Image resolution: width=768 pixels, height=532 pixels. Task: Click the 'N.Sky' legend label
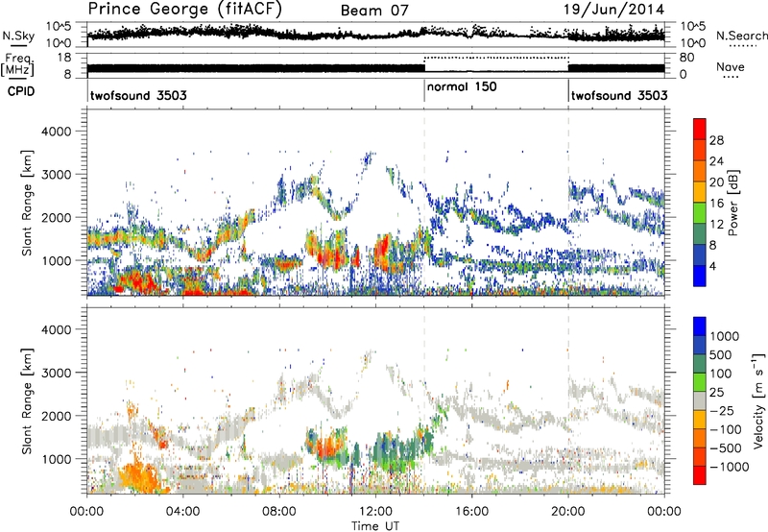point(18,36)
